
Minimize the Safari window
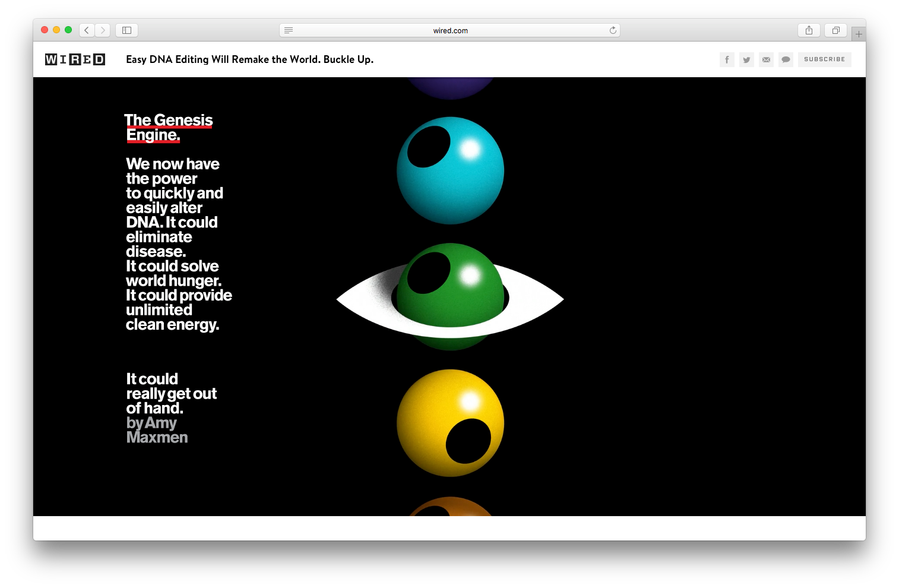[56, 30]
